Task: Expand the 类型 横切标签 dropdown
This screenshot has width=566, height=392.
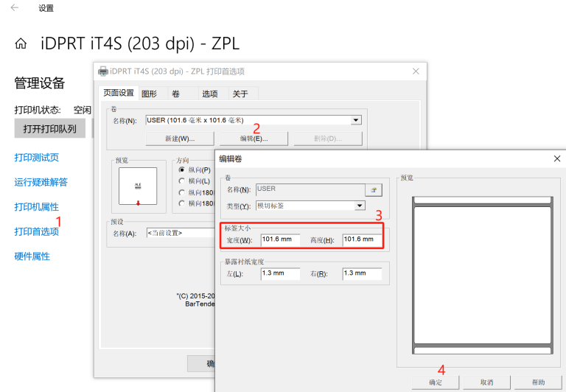Action: pos(360,206)
